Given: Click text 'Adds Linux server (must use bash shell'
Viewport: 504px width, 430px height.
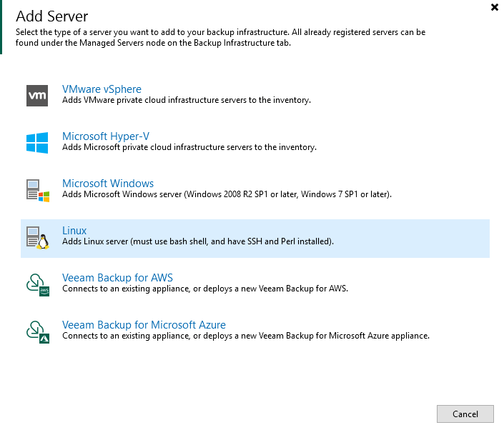Looking at the screenshot, I should coord(134,242).
